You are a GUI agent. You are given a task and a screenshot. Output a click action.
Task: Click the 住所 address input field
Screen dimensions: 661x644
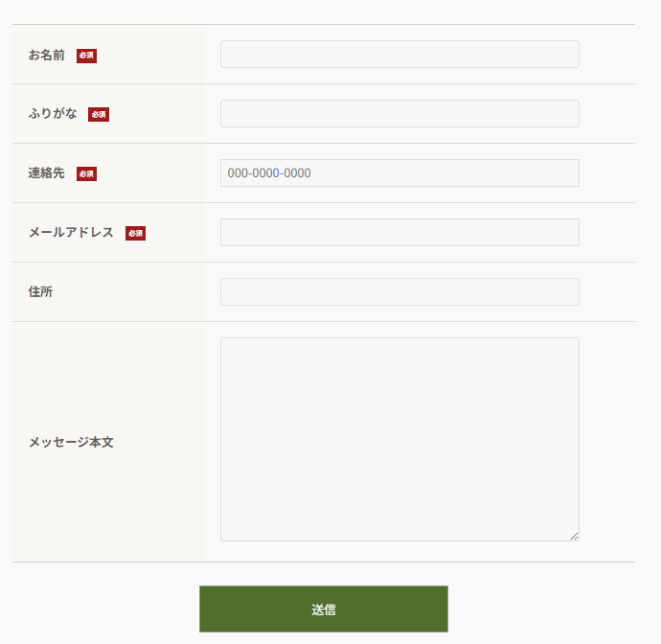click(x=399, y=292)
